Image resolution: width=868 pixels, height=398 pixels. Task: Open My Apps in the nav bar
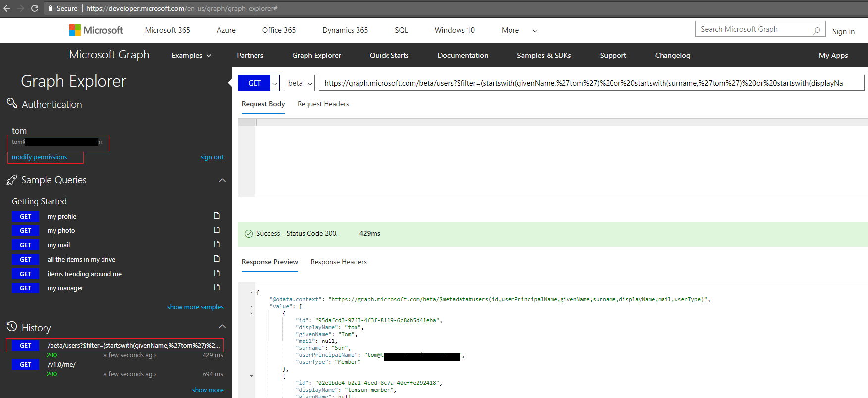(833, 56)
